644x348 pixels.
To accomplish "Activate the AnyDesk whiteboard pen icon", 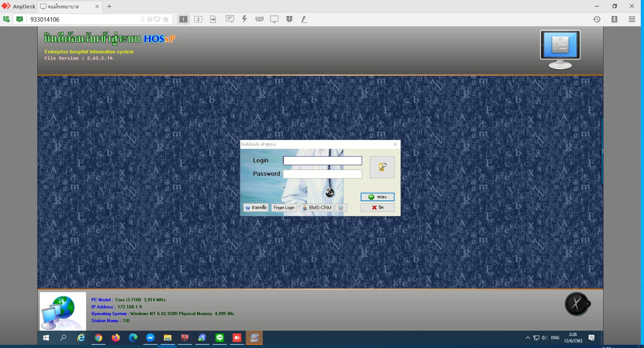I will pos(304,19).
